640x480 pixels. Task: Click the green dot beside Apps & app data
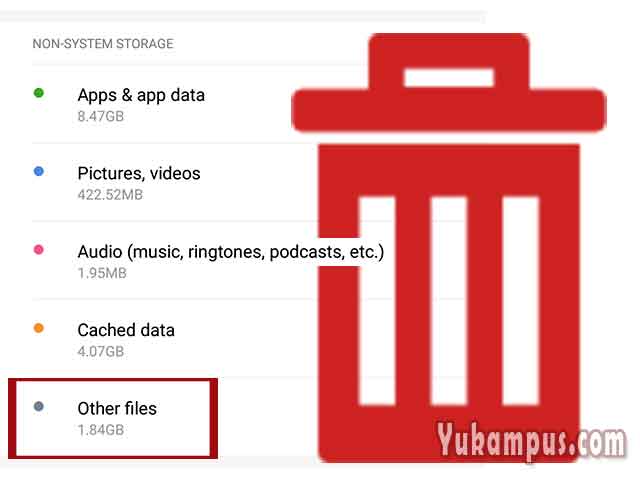39,93
